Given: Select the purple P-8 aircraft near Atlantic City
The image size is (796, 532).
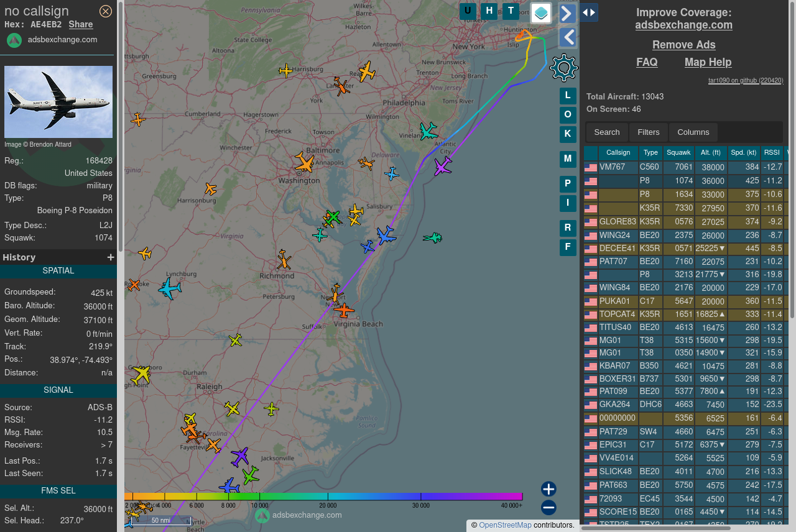Looking at the screenshot, I should [443, 166].
